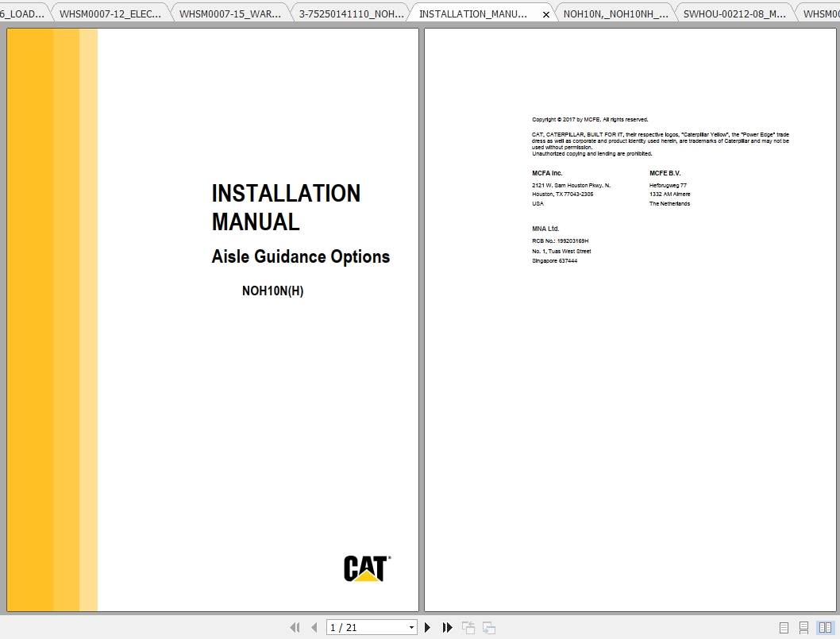
Task: Click the Aisle Guidance Options title text
Action: point(301,256)
